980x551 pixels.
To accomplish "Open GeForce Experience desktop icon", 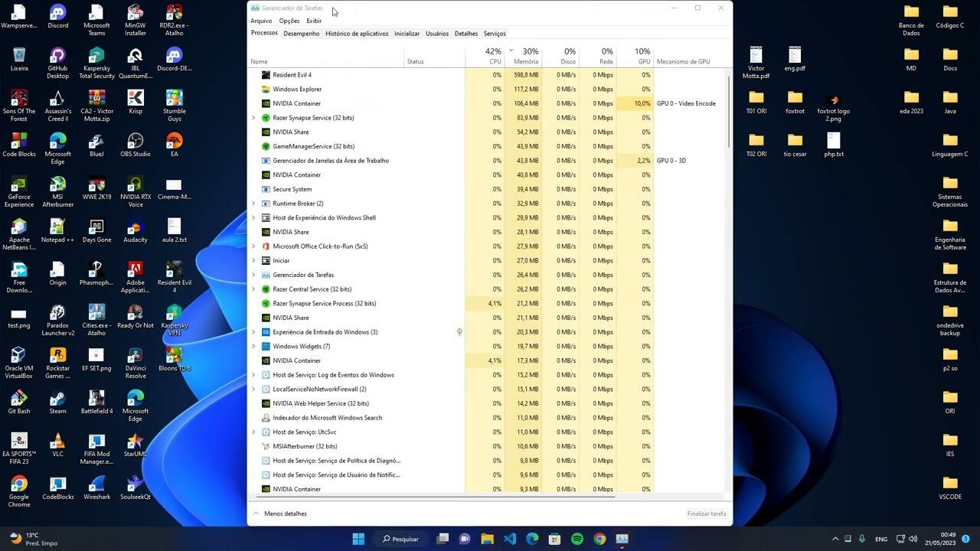I will [x=19, y=191].
